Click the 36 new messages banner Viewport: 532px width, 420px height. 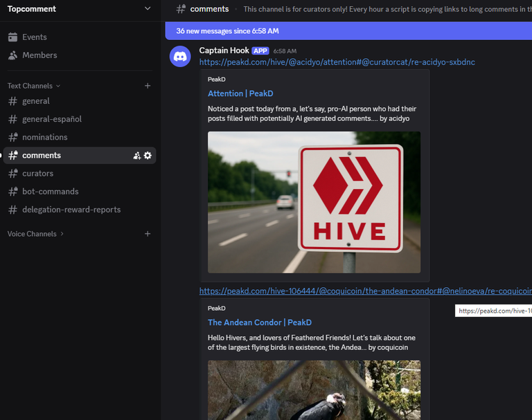[348, 31]
